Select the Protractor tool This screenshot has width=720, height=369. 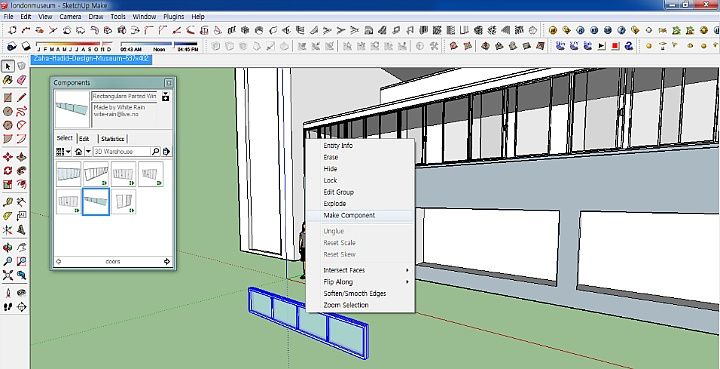[8, 216]
